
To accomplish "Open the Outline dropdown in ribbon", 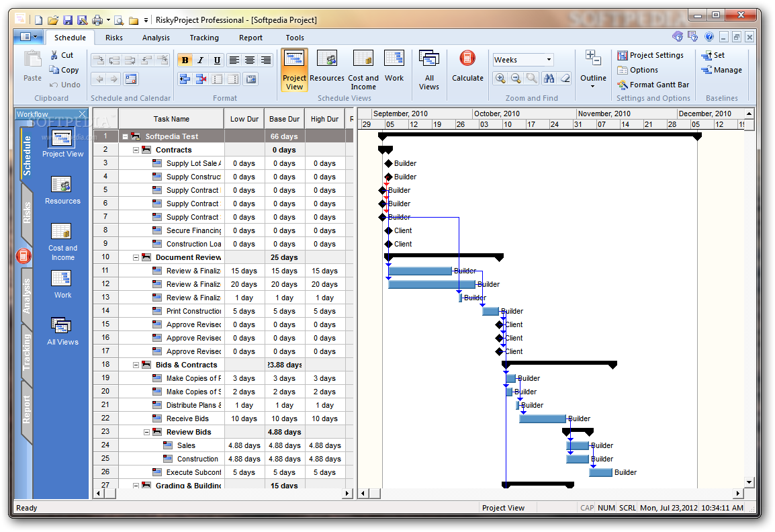I will [x=593, y=70].
